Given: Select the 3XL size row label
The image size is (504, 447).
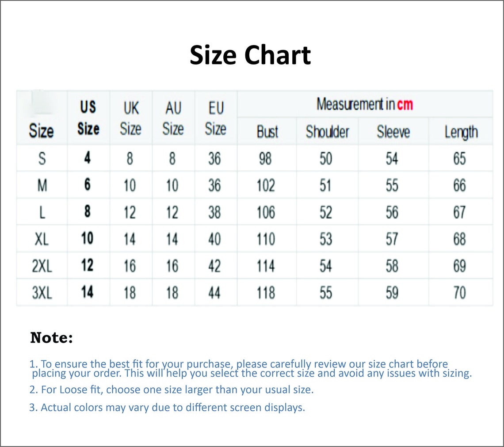Looking at the screenshot, I should point(42,293).
